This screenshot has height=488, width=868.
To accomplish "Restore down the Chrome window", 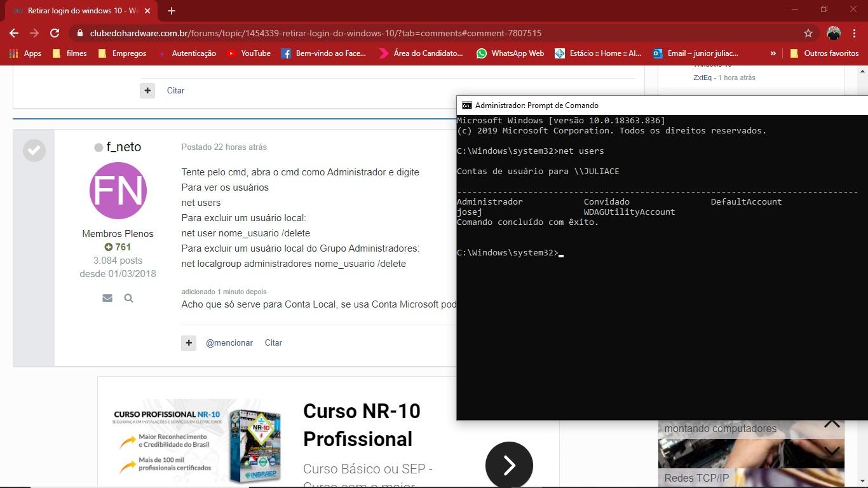I will click(x=824, y=10).
